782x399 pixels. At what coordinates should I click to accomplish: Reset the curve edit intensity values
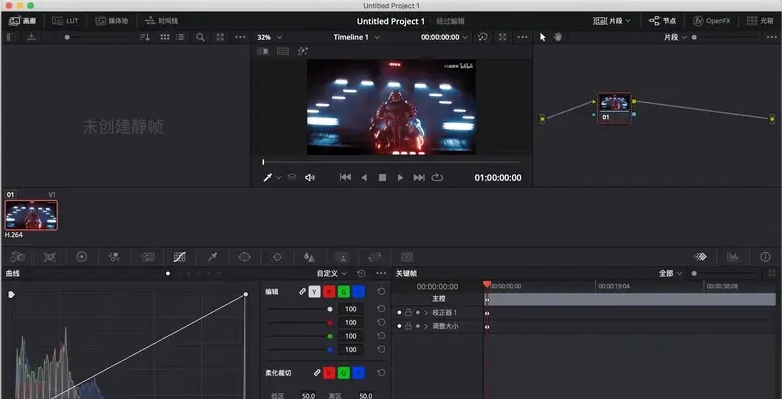click(381, 292)
